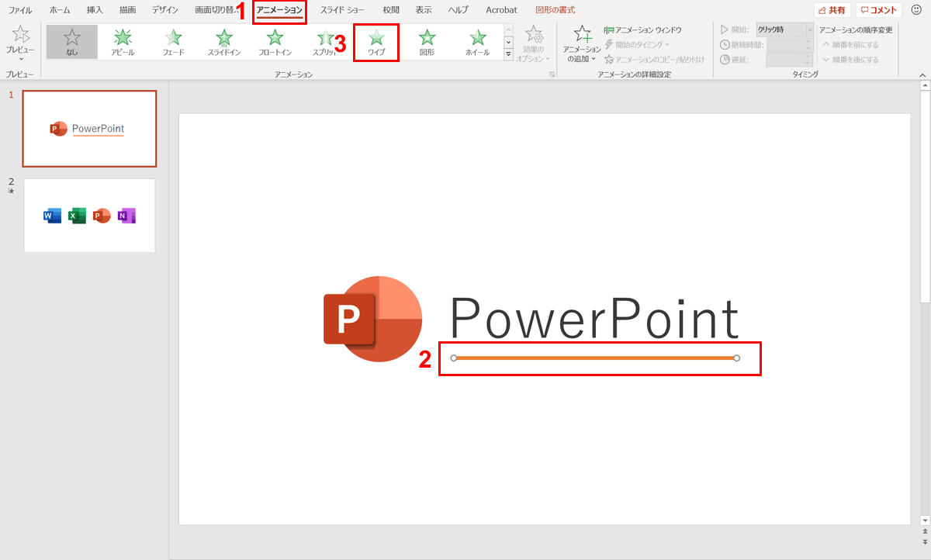
Task: Switch to the 表示 tab
Action: pyautogui.click(x=424, y=10)
